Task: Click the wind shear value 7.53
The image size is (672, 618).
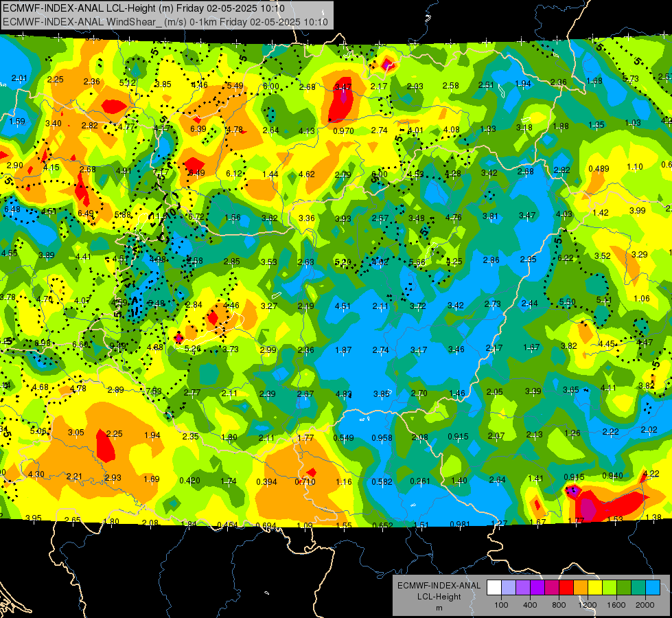Action: coord(154,391)
